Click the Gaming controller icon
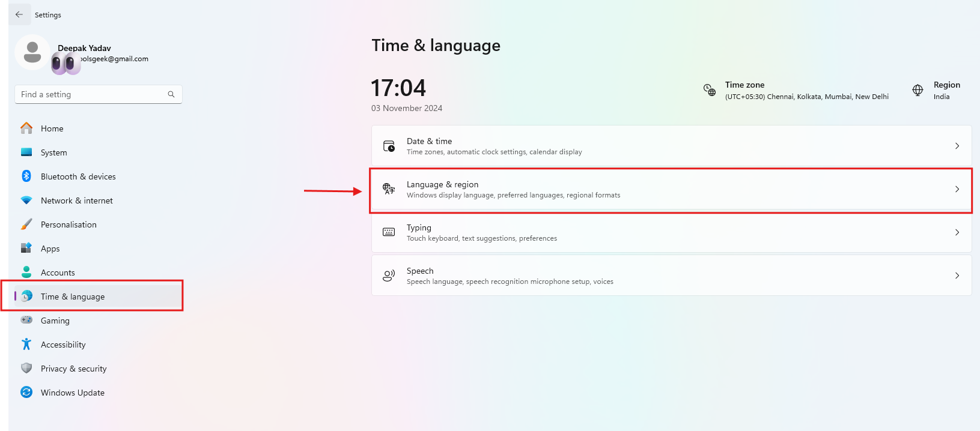The image size is (980, 431). [x=26, y=320]
